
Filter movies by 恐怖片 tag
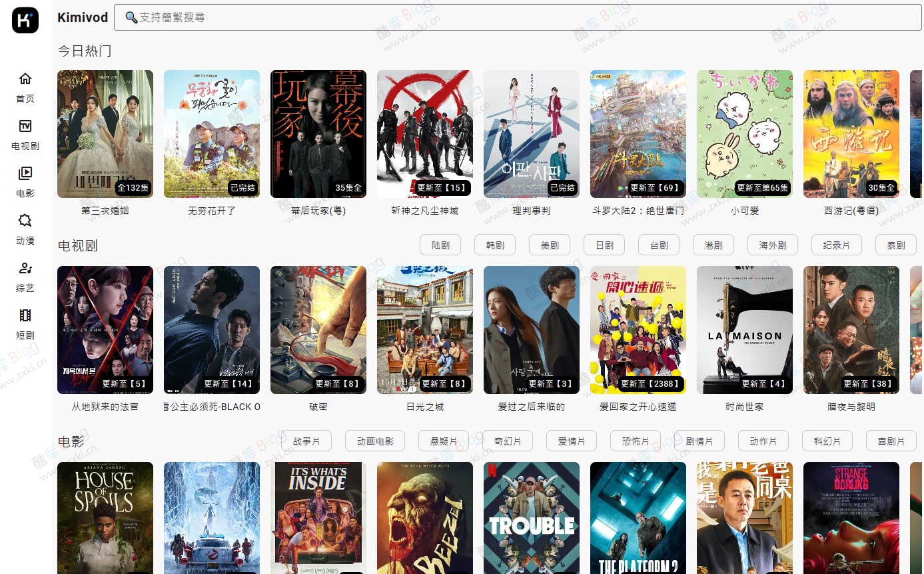[x=635, y=441]
